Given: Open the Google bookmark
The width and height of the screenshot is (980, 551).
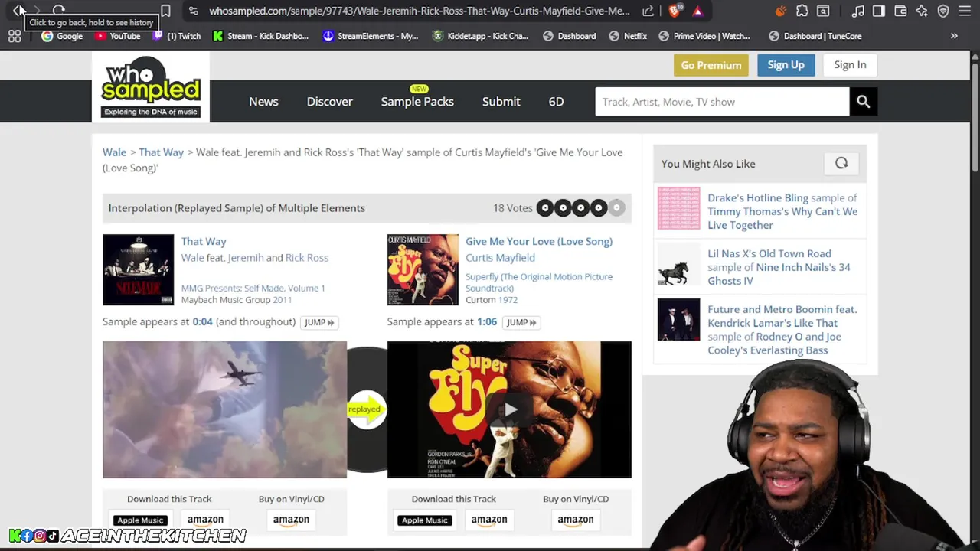Looking at the screenshot, I should pyautogui.click(x=62, y=36).
